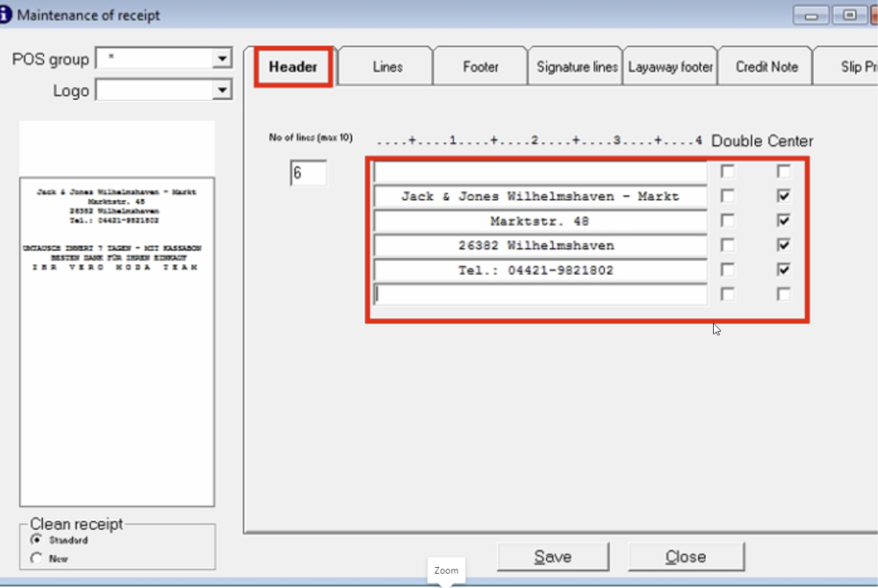Select the Layaway footer tab

click(x=670, y=65)
